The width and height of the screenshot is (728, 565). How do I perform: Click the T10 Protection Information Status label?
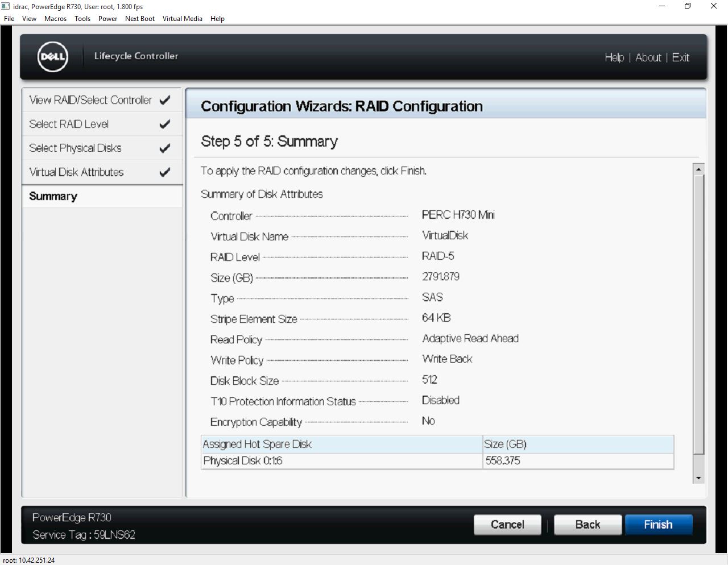tap(283, 401)
